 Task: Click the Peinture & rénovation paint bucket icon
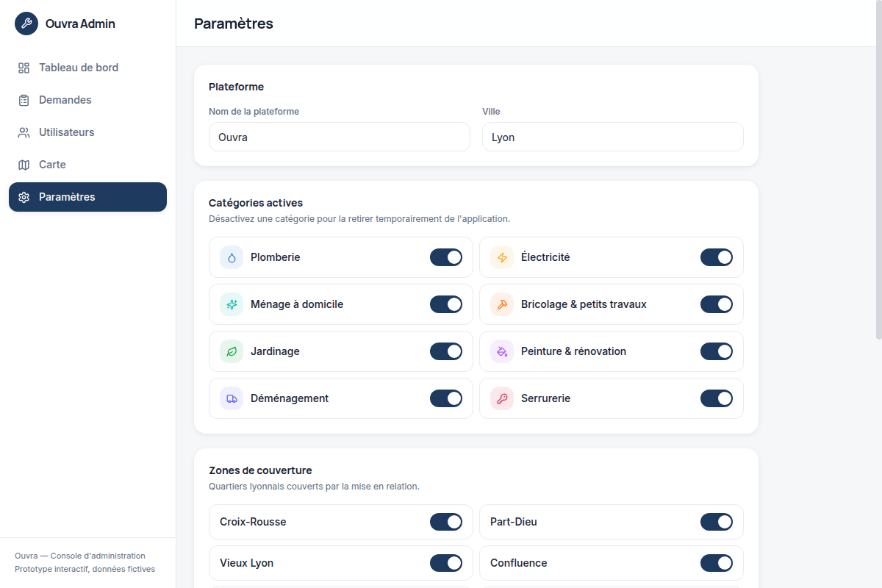(x=502, y=351)
